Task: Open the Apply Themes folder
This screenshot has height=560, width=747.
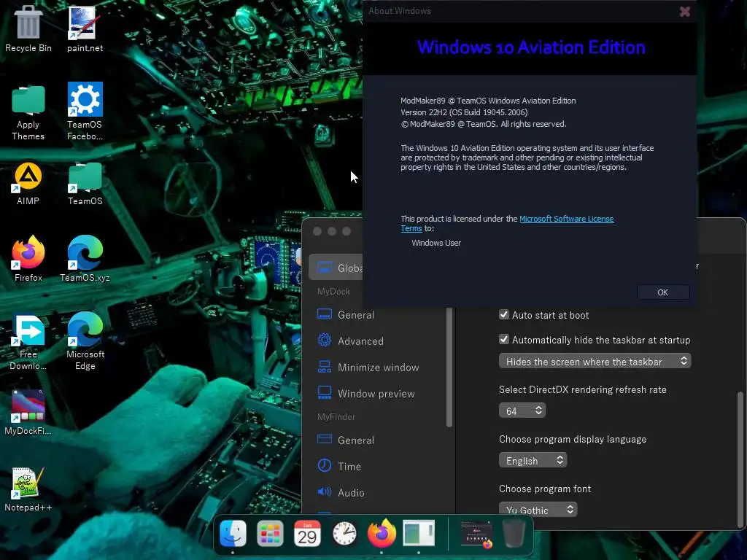Action: 28,112
